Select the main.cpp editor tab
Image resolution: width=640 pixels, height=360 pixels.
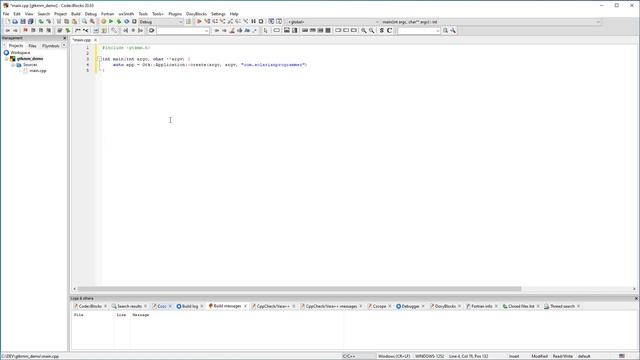pyautogui.click(x=82, y=40)
